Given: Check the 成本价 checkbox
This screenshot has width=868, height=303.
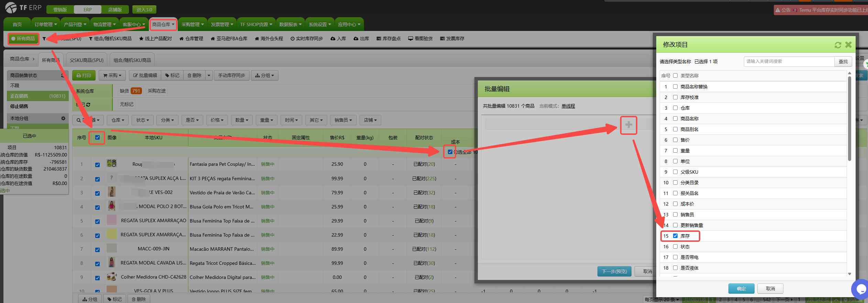Looking at the screenshot, I should pyautogui.click(x=675, y=204).
